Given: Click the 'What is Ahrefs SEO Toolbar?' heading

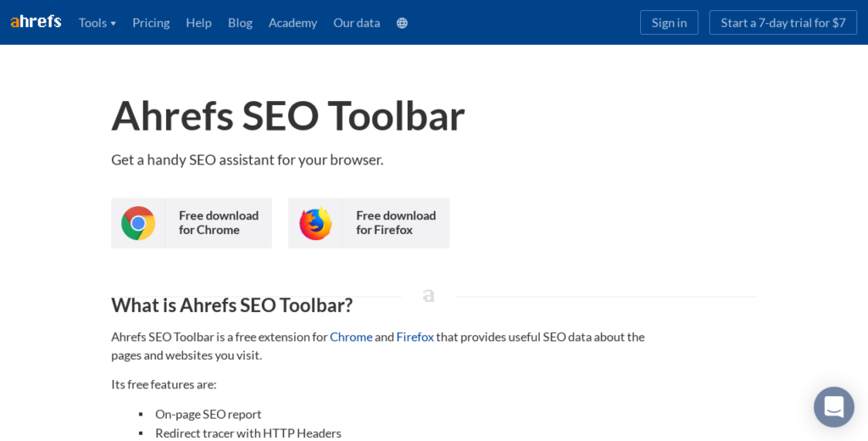Looking at the screenshot, I should click(x=232, y=305).
